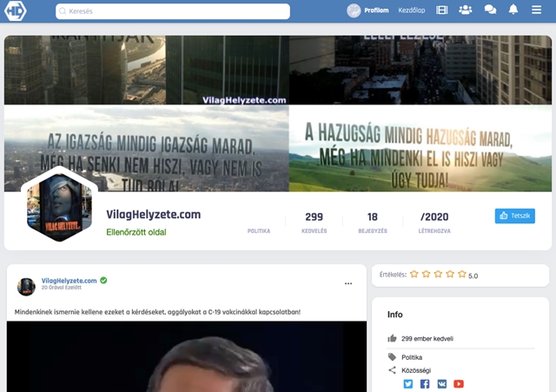Click the VilagHelyzete.com page title

pos(154,215)
